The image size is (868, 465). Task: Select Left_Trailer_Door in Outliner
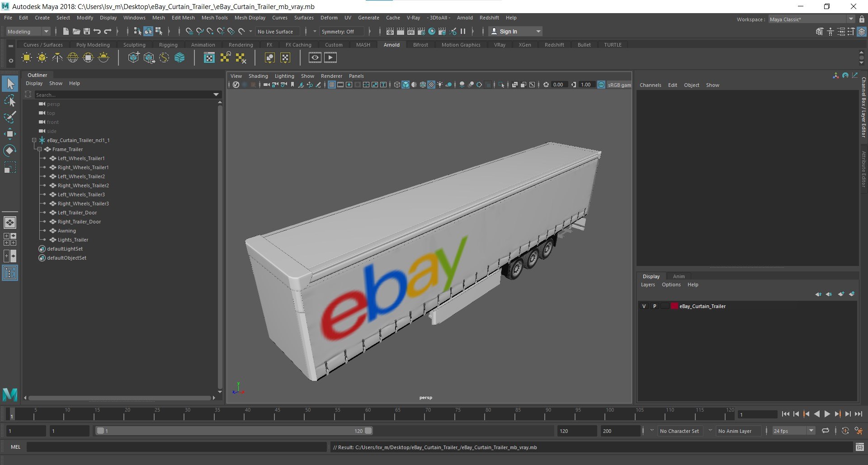(77, 213)
